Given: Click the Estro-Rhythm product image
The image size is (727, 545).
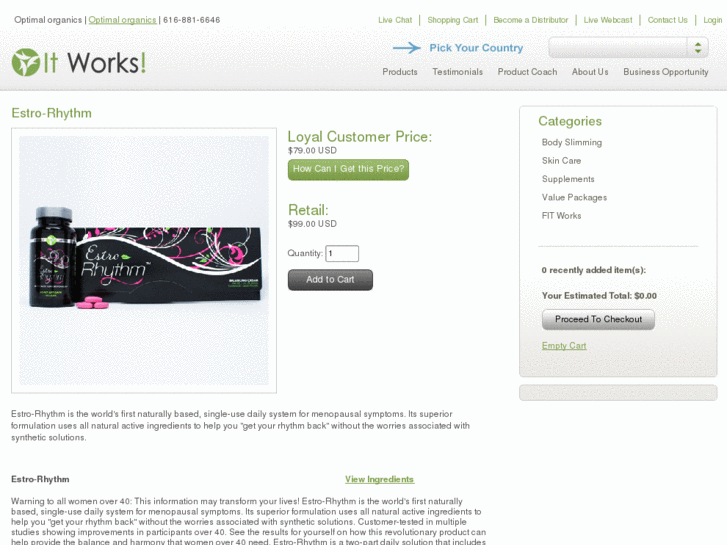Looking at the screenshot, I should (x=144, y=260).
